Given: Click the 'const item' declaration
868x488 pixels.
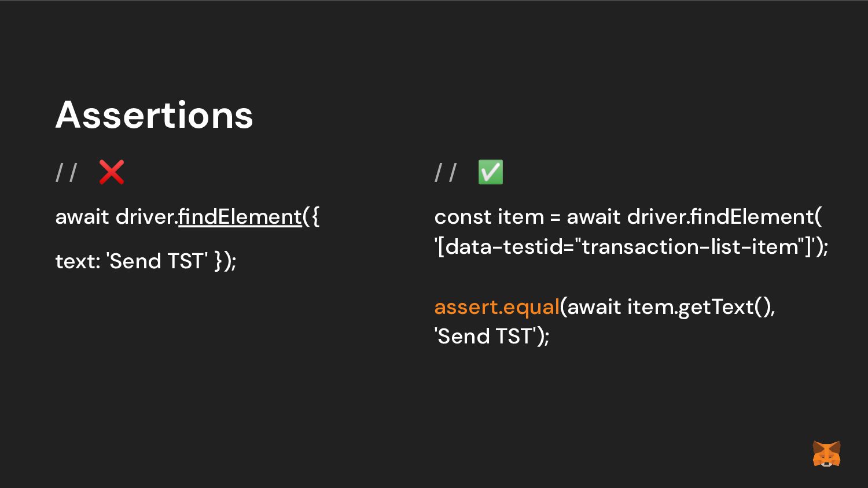Looking at the screenshot, I should [490, 217].
